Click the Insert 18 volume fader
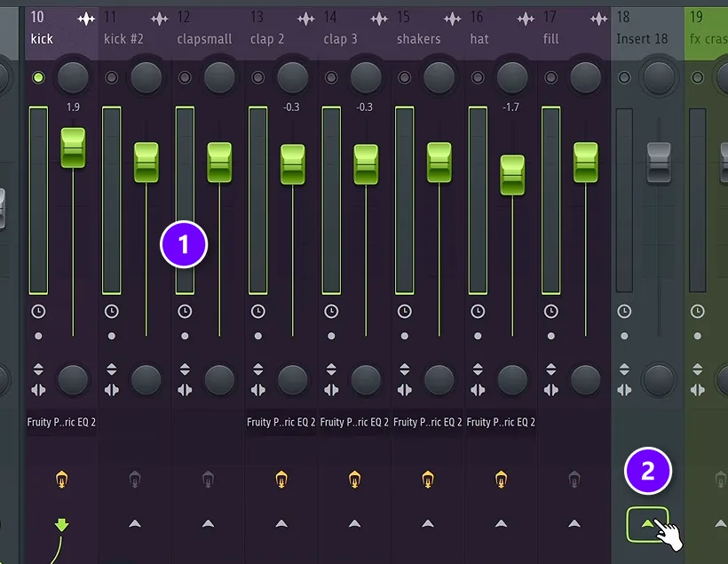The image size is (728, 564). (659, 163)
